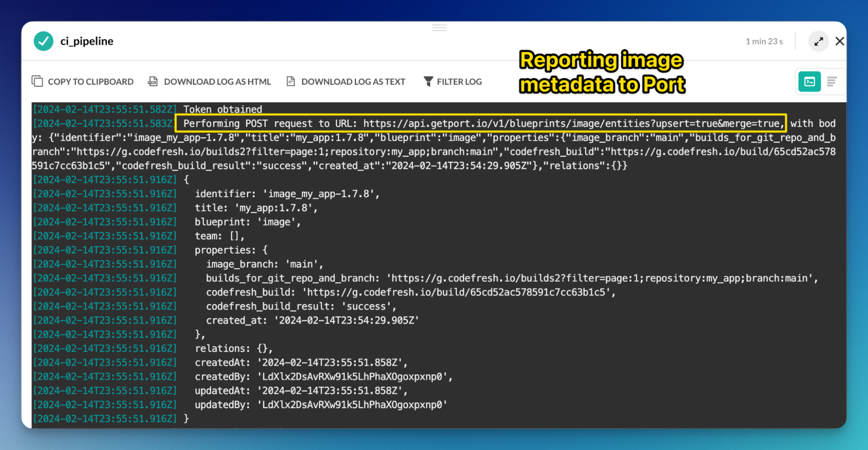Viewport: 868px width, 450px height.
Task: Click the ci_pipeline title text
Action: pos(86,41)
